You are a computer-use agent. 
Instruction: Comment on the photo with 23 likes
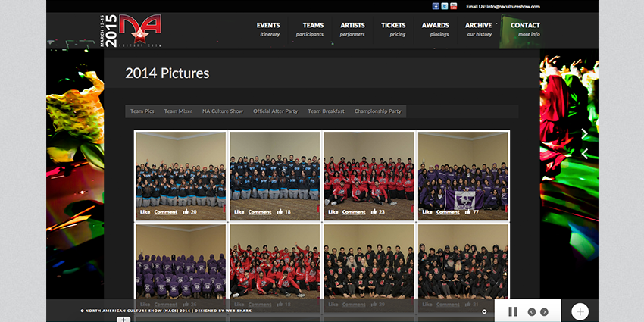(354, 212)
